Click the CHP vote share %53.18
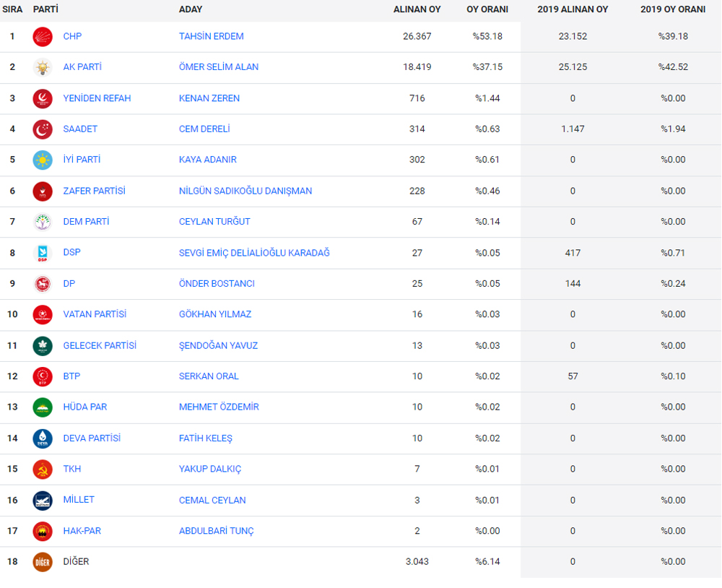The width and height of the screenshot is (722, 588). (487, 36)
